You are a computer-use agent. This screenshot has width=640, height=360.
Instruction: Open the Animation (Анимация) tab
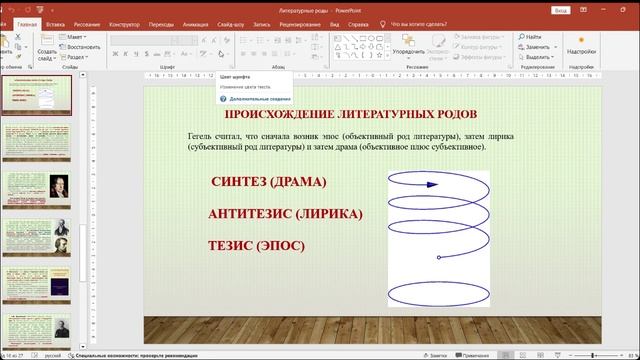(x=195, y=24)
